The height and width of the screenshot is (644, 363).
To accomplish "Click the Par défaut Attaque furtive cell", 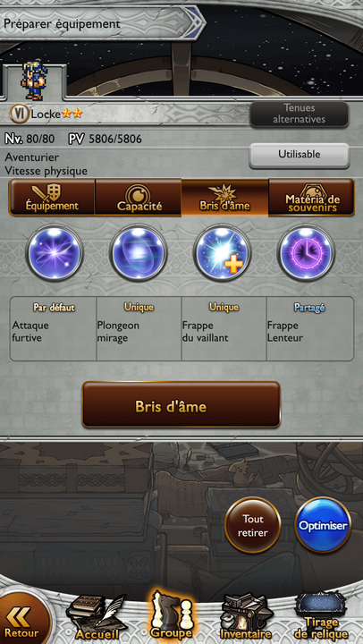I will point(54,329).
